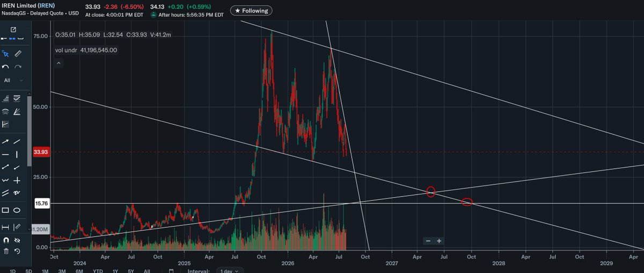Viewport: 644px width, 273px height.
Task: Select the ruler measure tool
Action: pyautogui.click(x=18, y=54)
